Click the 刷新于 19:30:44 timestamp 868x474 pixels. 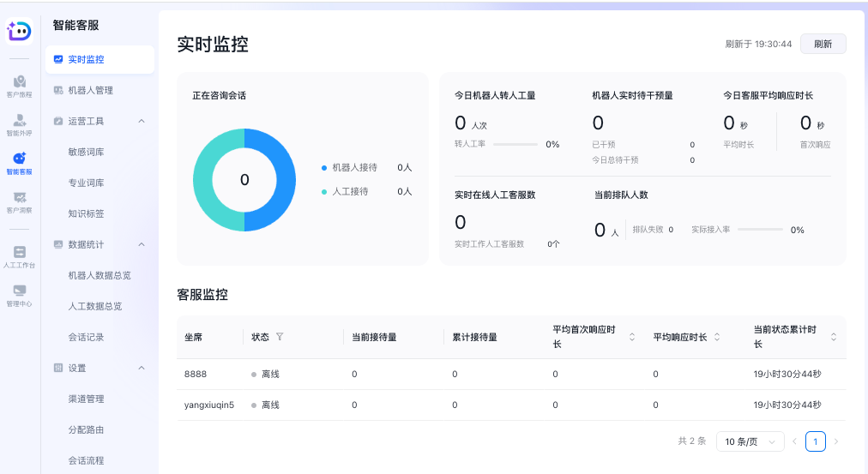758,45
